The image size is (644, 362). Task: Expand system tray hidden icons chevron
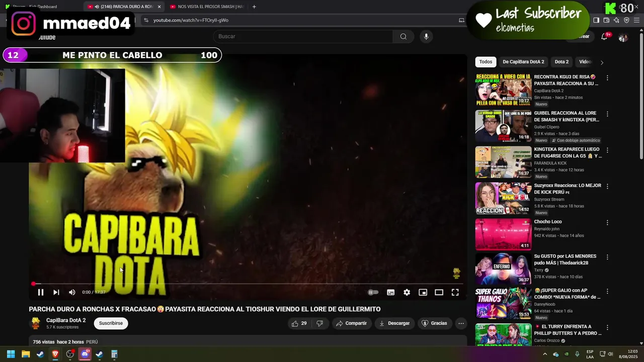(x=545, y=354)
